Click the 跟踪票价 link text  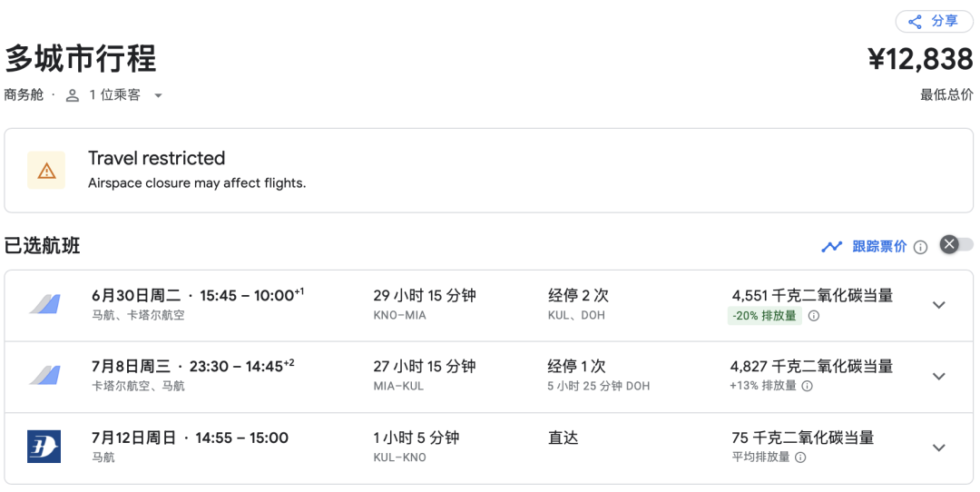coord(879,246)
